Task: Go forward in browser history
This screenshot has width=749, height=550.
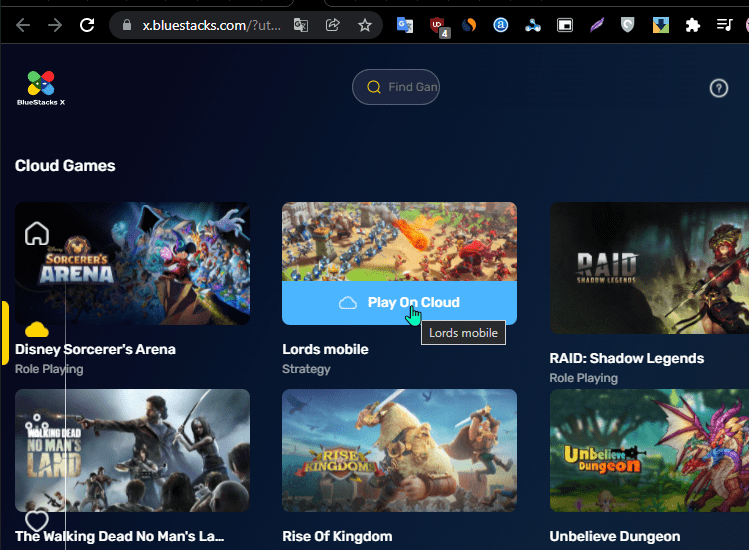Action: click(55, 25)
